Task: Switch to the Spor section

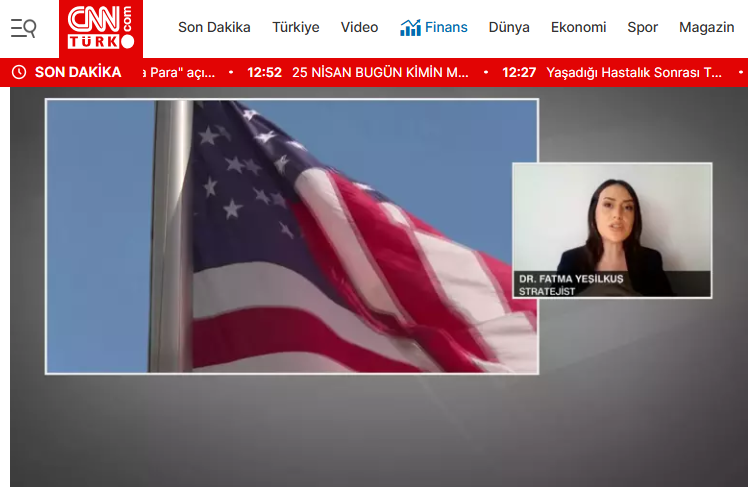Action: 642,28
